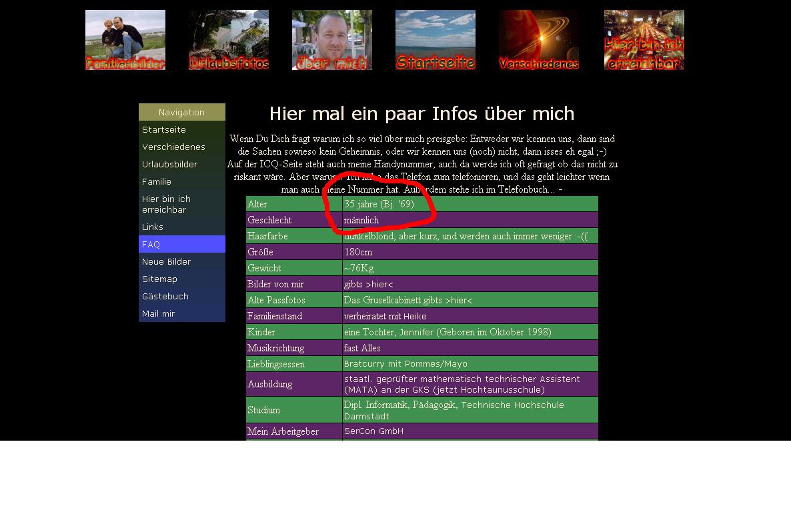Click sidebar item 'Hier bin ich erreichbar'
The image size is (791, 532).
[166, 204]
